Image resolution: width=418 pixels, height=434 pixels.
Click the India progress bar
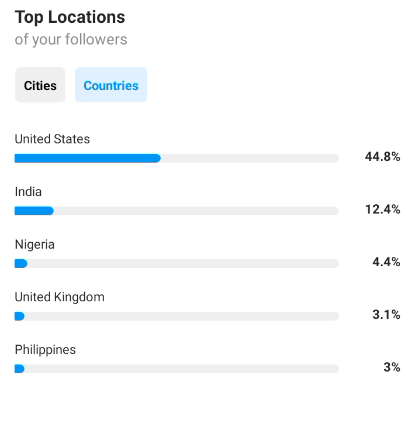click(x=177, y=211)
